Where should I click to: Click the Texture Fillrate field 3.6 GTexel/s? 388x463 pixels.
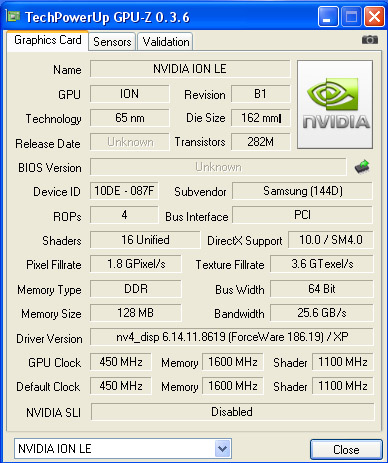pos(322,264)
